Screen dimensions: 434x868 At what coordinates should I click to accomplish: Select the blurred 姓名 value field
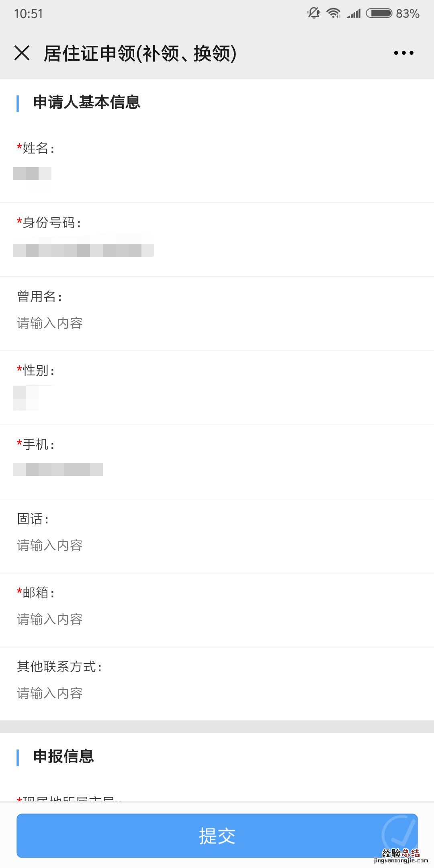(32, 174)
